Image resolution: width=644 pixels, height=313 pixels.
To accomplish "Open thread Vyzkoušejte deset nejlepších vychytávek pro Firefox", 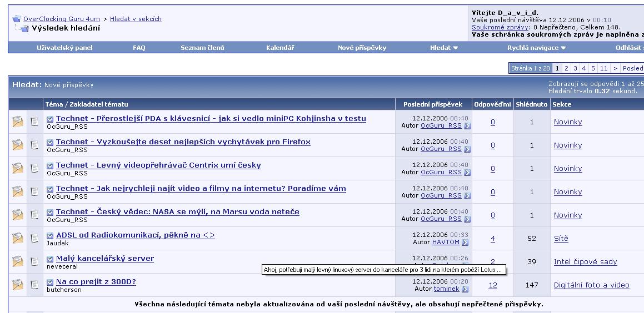I will (x=183, y=142).
